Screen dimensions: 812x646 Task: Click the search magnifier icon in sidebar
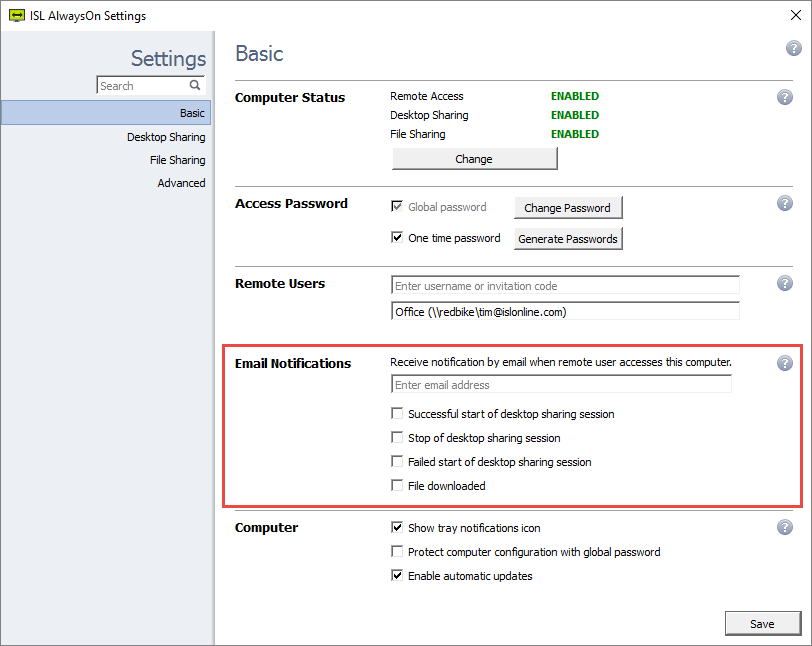coord(195,86)
